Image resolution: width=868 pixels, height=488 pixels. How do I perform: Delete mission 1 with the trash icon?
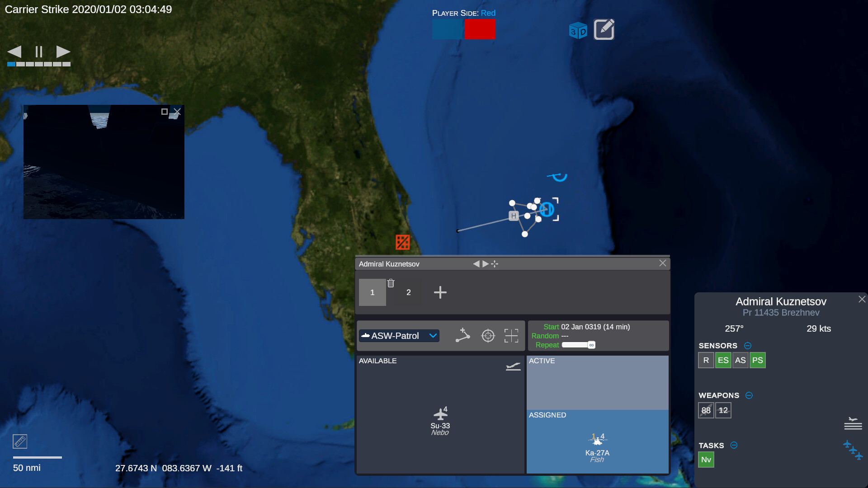pyautogui.click(x=391, y=283)
